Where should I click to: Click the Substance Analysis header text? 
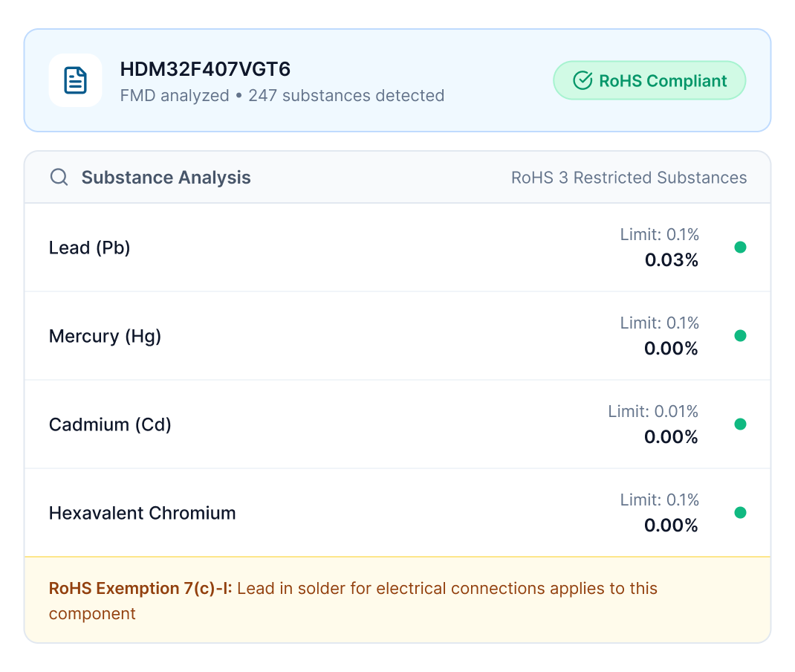coord(166,178)
